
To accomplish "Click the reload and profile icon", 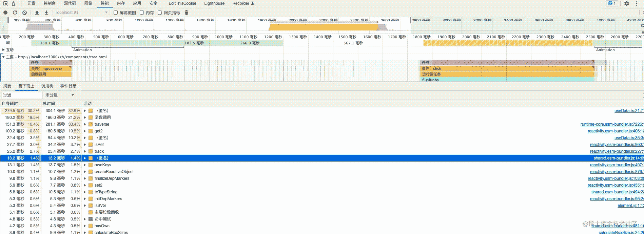I will tap(15, 13).
